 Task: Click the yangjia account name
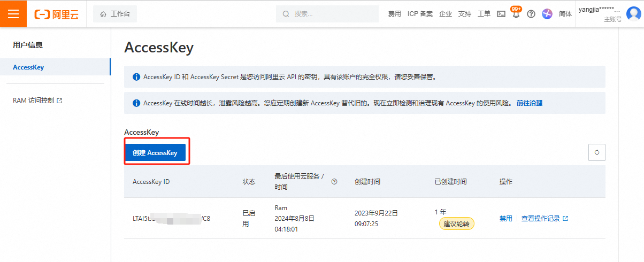tap(600, 10)
